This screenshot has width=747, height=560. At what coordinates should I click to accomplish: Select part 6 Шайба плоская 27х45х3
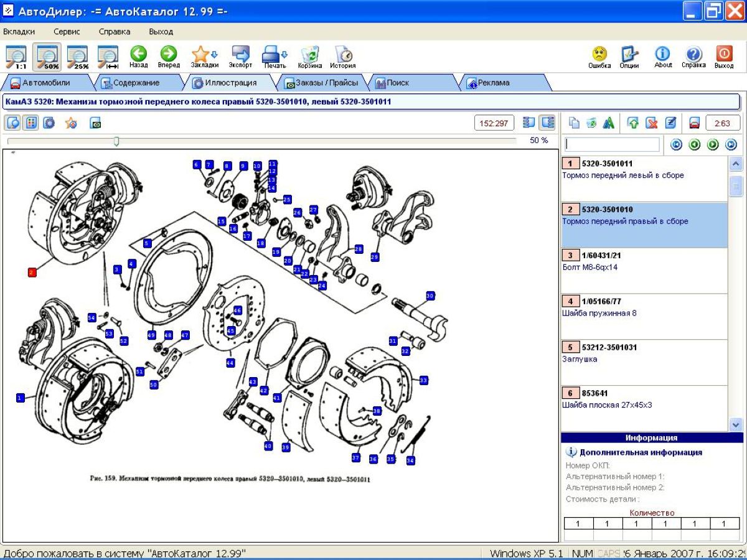point(644,408)
